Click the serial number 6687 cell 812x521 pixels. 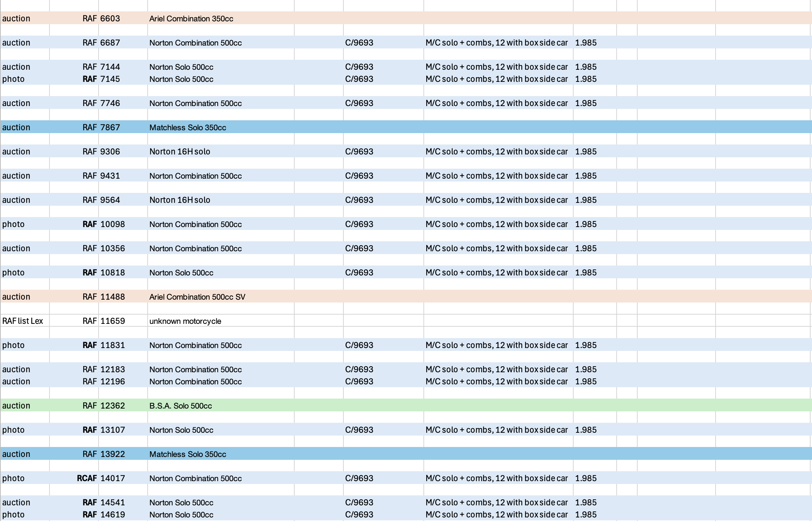coord(123,42)
